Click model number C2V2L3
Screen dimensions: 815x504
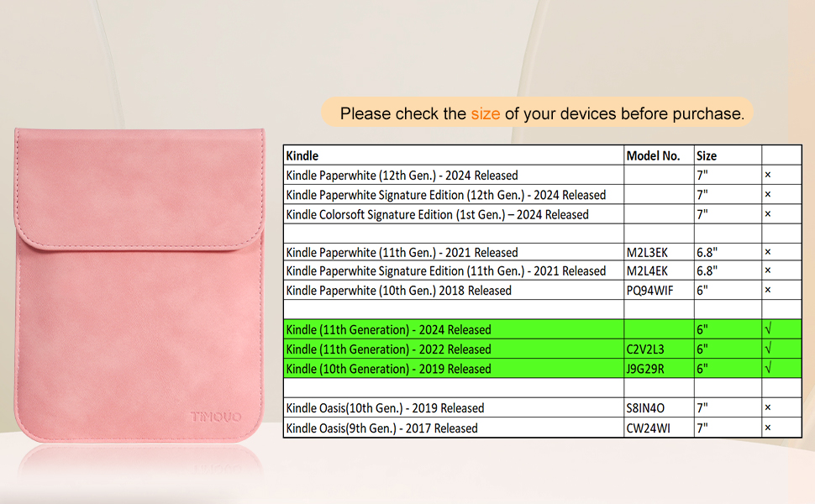point(645,349)
